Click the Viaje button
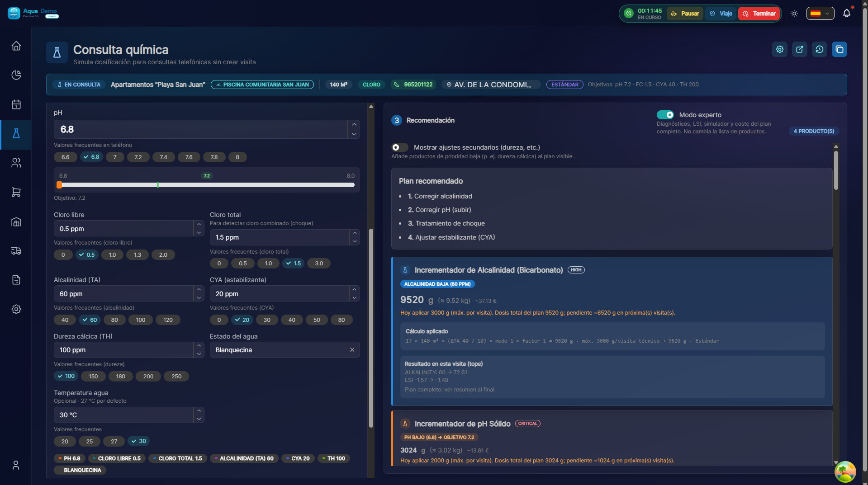 coord(721,14)
